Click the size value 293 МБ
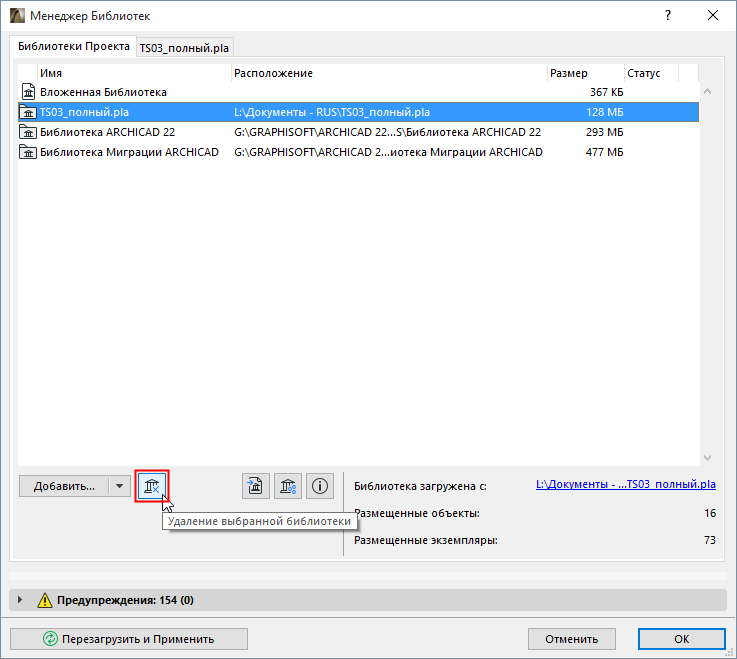The width and height of the screenshot is (737, 659). 604,132
